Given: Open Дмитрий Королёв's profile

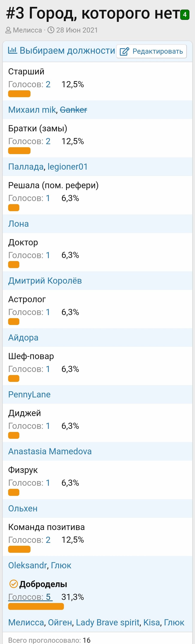Looking at the screenshot, I should click(x=45, y=281).
